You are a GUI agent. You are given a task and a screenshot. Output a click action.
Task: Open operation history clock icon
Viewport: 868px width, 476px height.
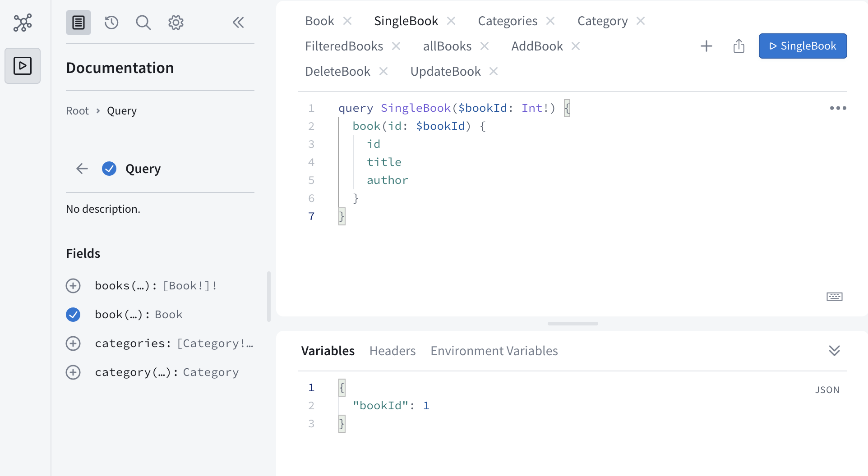tap(111, 23)
